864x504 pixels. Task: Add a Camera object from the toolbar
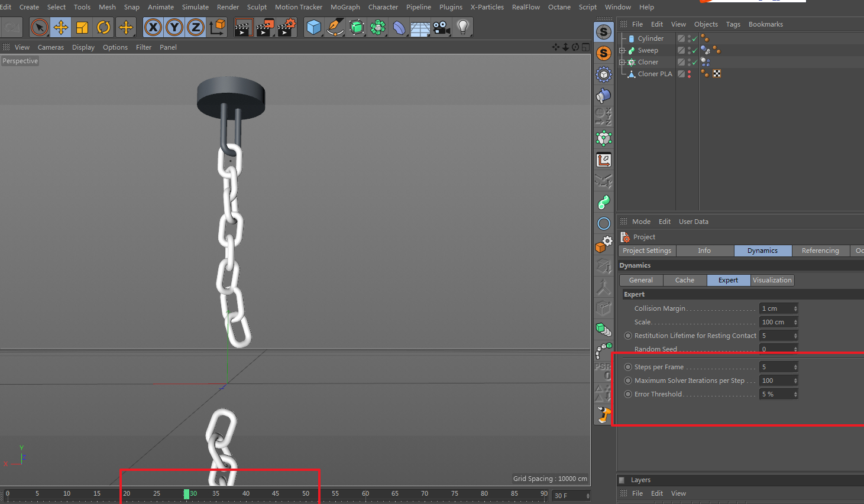pos(441,27)
